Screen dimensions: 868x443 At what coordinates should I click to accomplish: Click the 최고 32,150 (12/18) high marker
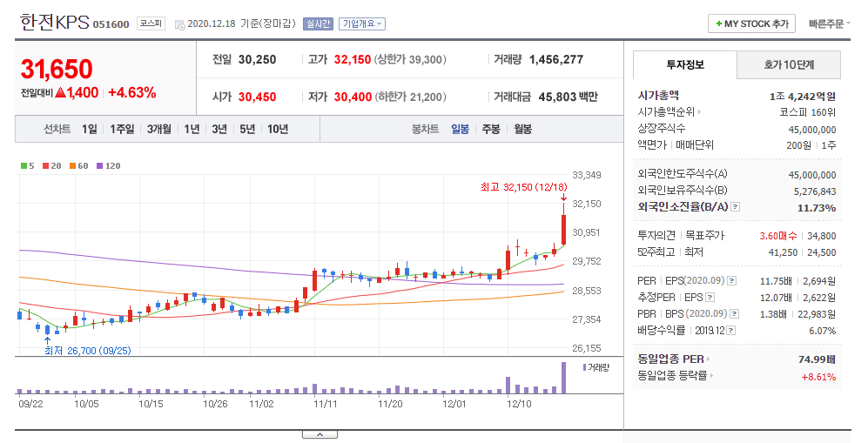(524, 187)
